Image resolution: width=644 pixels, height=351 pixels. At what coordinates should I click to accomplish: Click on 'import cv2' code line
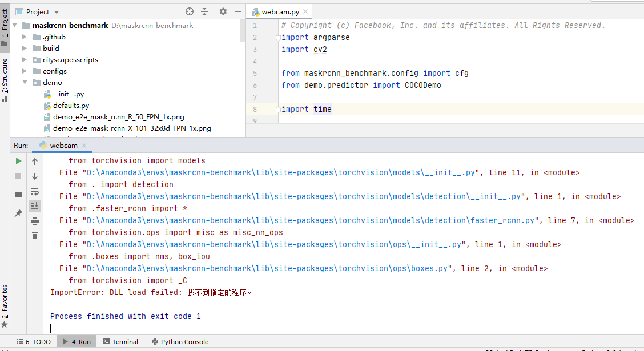click(x=304, y=49)
